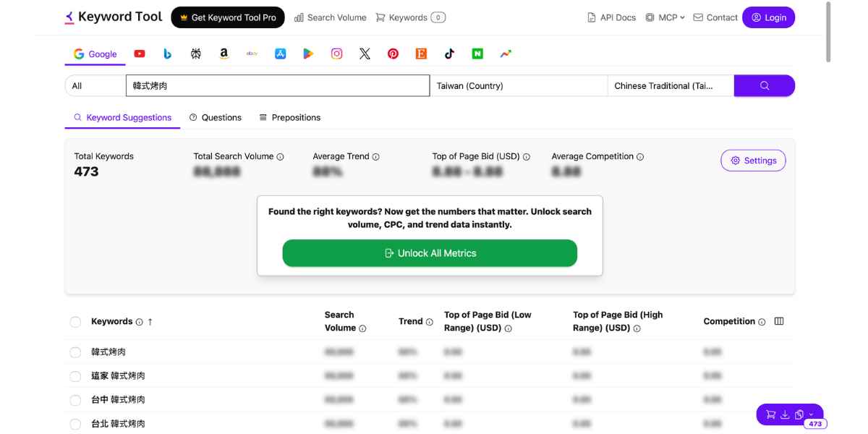Switch to the Prepositions tab
Viewport: 868px width, 434px height.
[x=289, y=117]
